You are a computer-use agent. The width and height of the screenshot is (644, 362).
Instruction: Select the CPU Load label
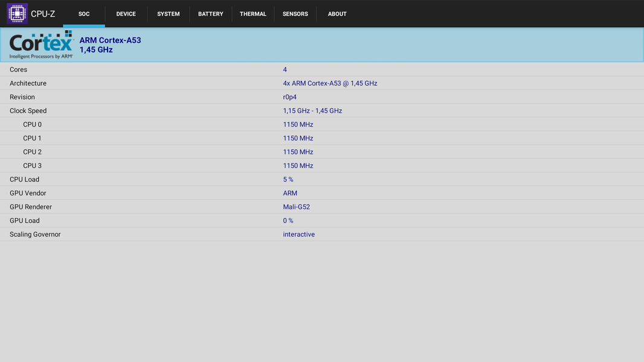point(25,180)
